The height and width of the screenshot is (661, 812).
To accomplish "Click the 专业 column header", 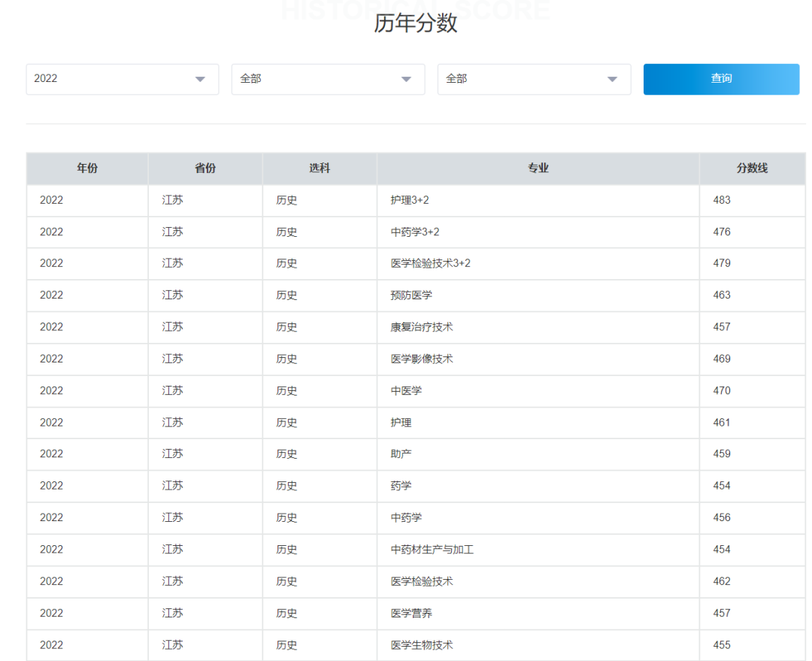I will click(538, 168).
